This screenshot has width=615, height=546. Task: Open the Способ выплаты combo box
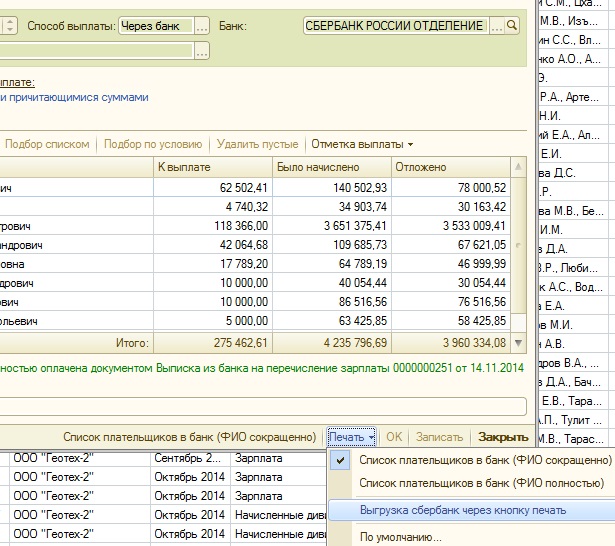156,25
